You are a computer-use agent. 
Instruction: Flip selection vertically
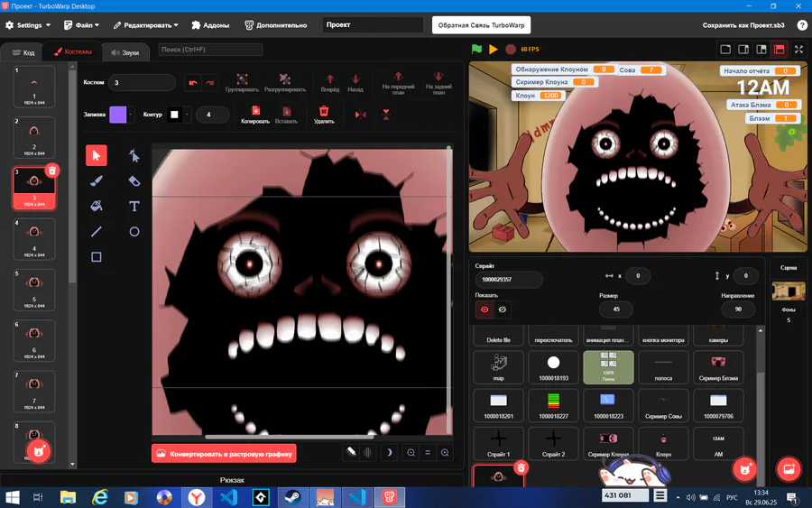386,115
